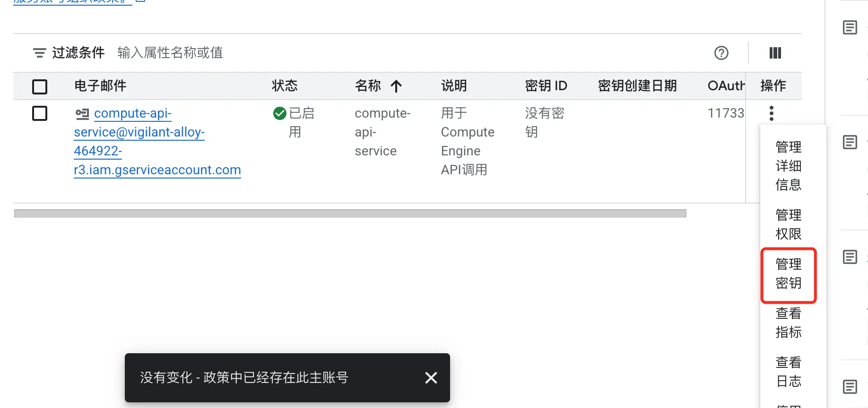Screen dimensions: 868x408
Task: Click 查看日志 menu option
Action: (788, 371)
